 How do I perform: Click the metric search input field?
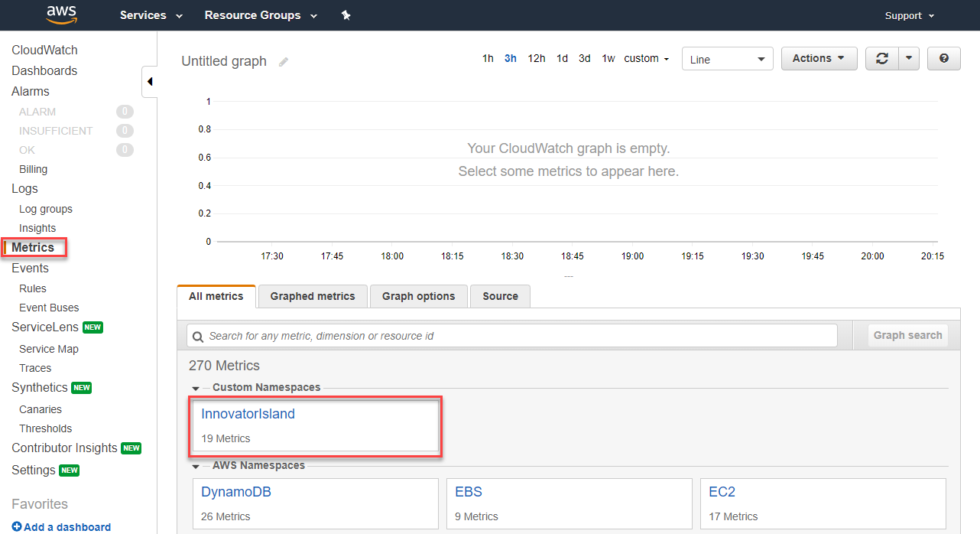tap(512, 336)
